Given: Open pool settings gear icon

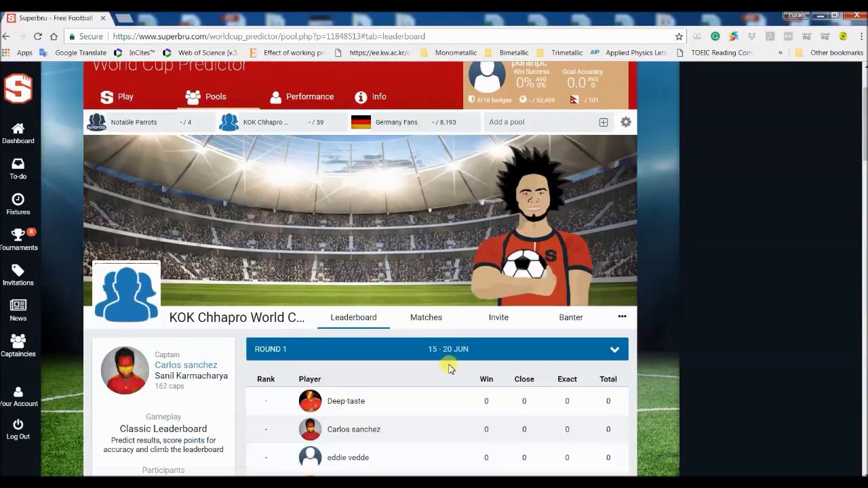Looking at the screenshot, I should coord(626,122).
